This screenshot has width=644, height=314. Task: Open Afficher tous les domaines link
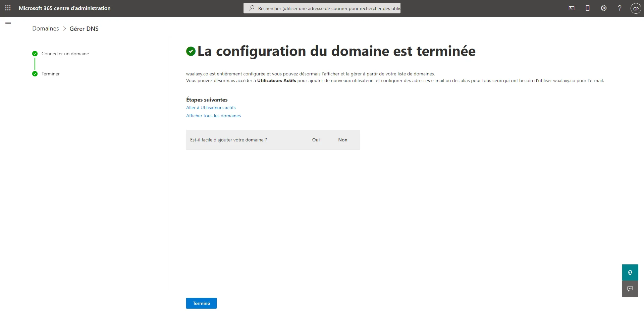[x=213, y=116]
